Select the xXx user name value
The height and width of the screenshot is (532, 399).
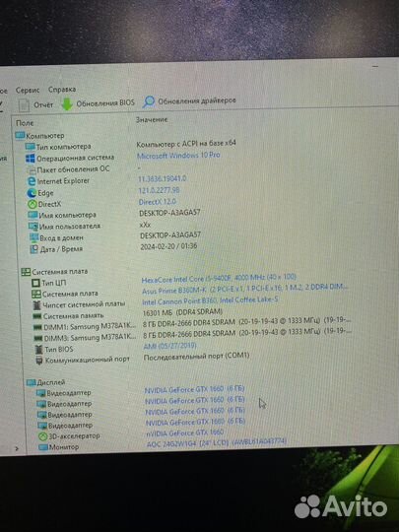(145, 225)
